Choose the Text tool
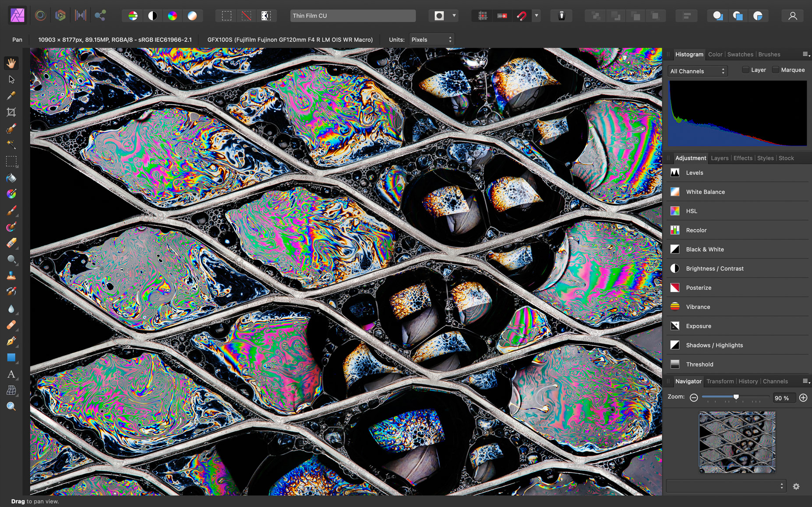 pyautogui.click(x=11, y=374)
